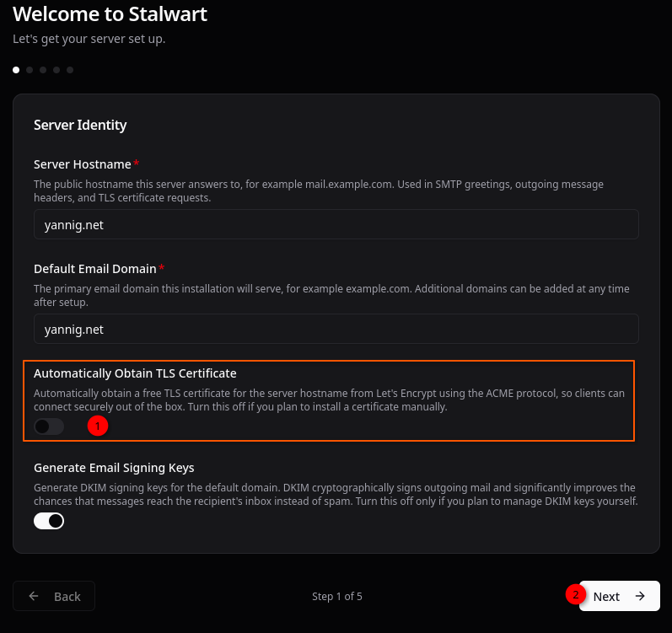
Task: Click into the Default Email Domain field
Action: (x=336, y=329)
